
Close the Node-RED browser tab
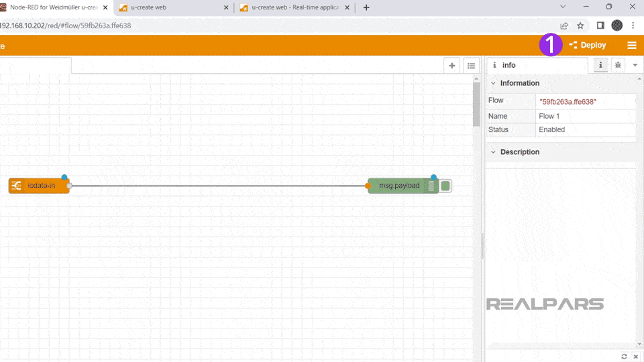[x=105, y=7]
